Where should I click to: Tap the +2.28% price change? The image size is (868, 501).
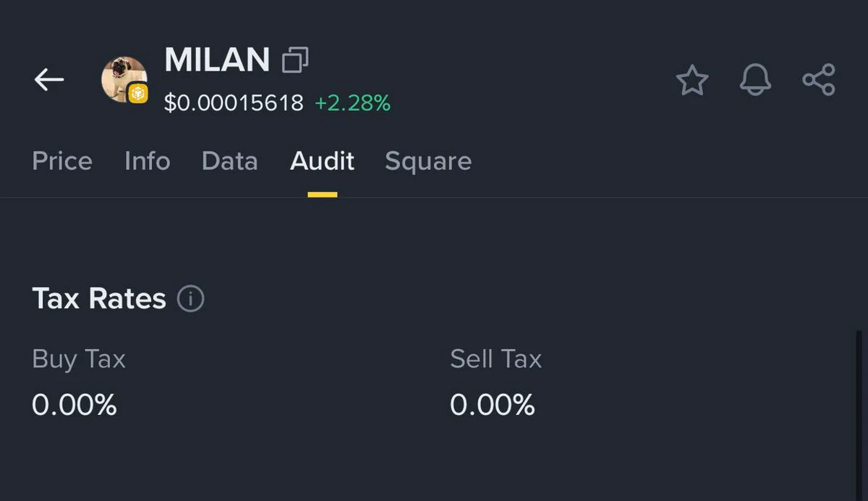point(352,103)
